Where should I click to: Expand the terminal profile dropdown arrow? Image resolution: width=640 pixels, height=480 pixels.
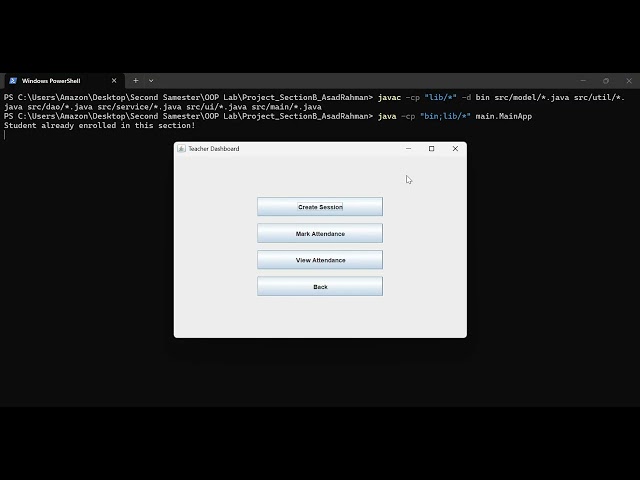coord(151,81)
